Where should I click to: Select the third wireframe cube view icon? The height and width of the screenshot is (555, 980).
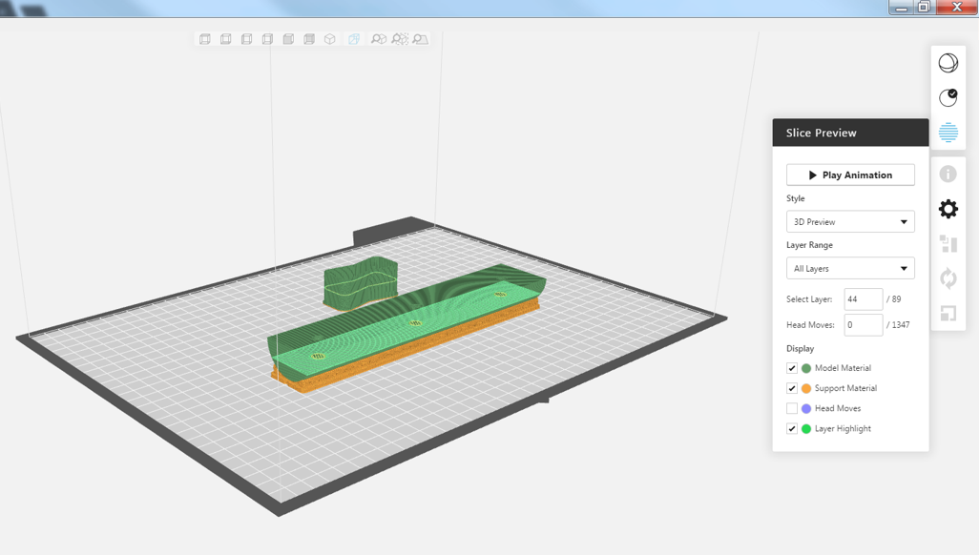click(246, 39)
